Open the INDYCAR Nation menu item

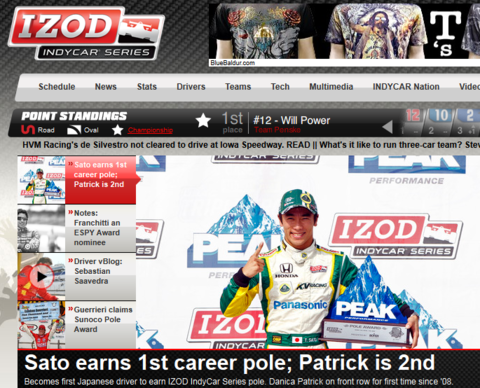[x=406, y=87]
